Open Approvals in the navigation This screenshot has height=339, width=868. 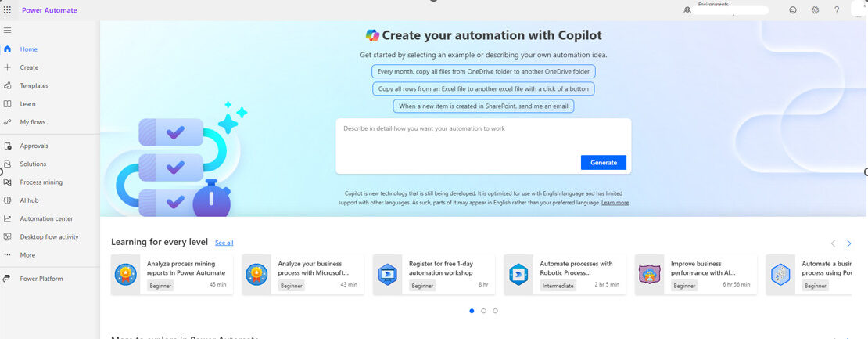click(x=34, y=146)
